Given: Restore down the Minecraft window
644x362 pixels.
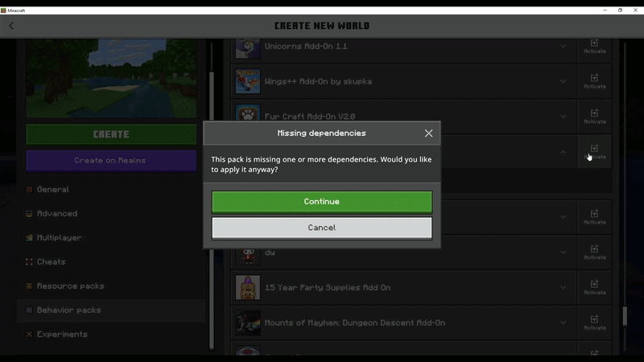Looking at the screenshot, I should click(x=620, y=10).
